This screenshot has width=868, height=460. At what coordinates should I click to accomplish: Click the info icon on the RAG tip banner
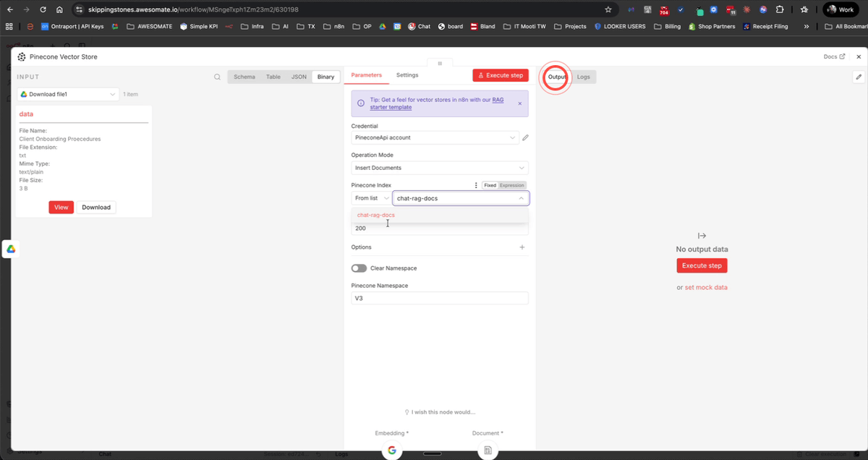pos(359,103)
